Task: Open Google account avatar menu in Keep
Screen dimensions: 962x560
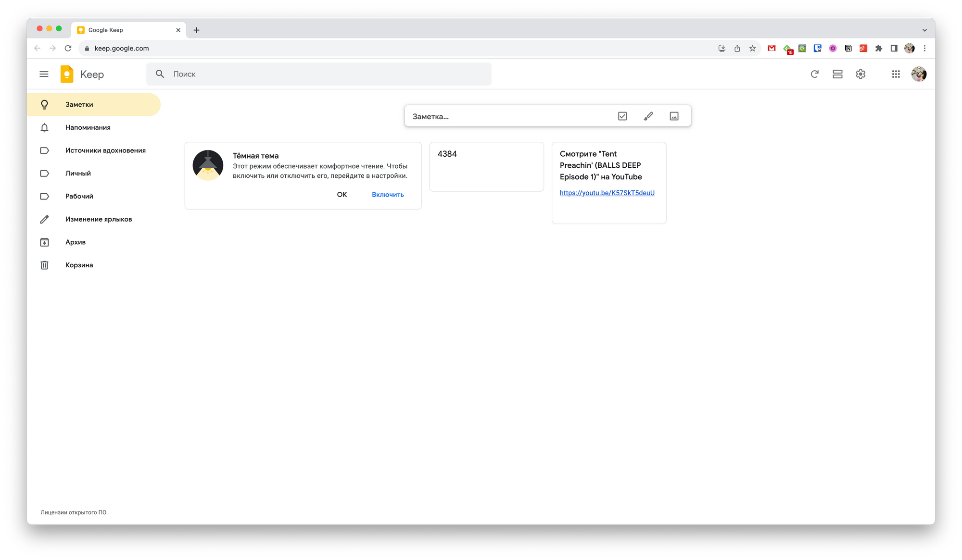Action: coord(919,74)
